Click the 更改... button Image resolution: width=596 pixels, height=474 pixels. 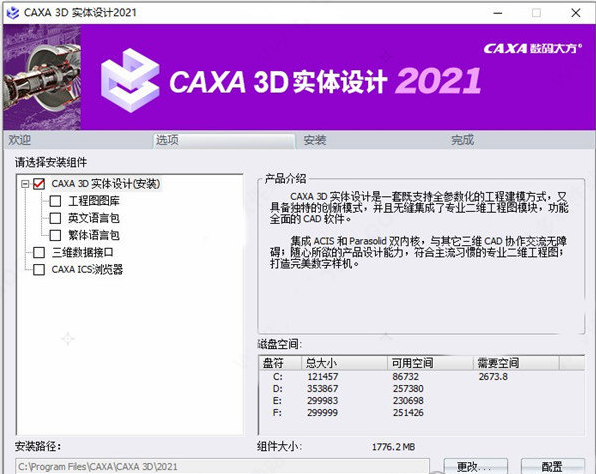[476, 466]
